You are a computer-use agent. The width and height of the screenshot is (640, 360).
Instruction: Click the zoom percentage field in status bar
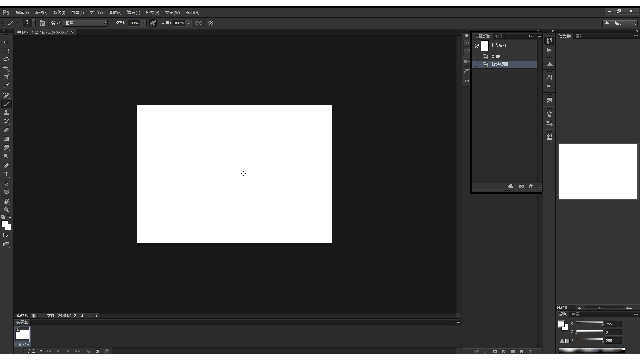tap(21, 316)
